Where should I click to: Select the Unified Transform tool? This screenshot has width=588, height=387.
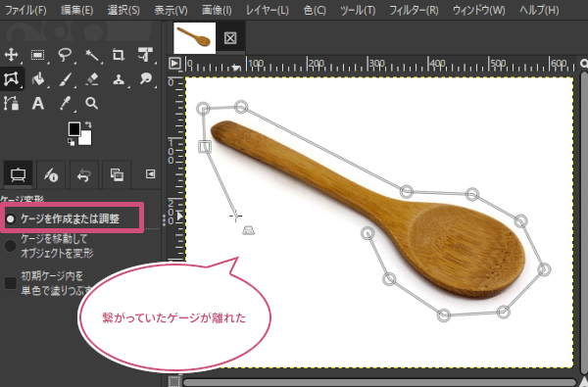(145, 55)
